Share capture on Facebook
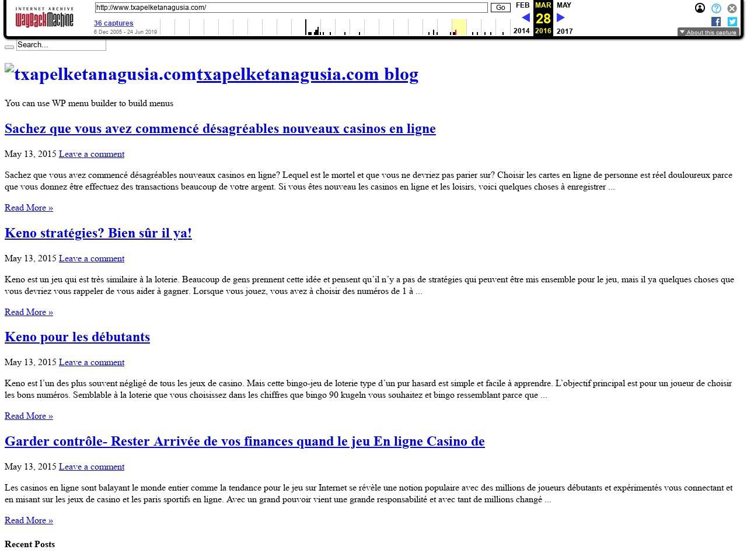Viewport: 747px width, 560px height. tap(716, 22)
